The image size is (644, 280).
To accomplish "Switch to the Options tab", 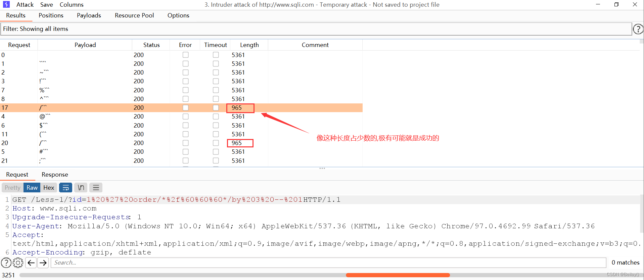I will [178, 15].
